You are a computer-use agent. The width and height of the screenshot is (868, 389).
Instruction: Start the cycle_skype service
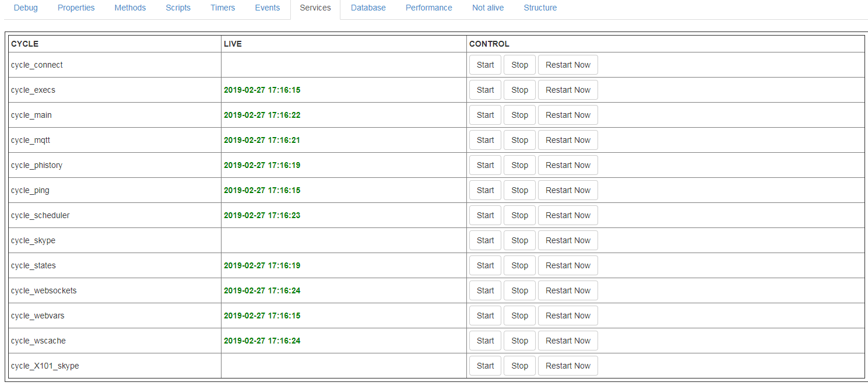[485, 240]
